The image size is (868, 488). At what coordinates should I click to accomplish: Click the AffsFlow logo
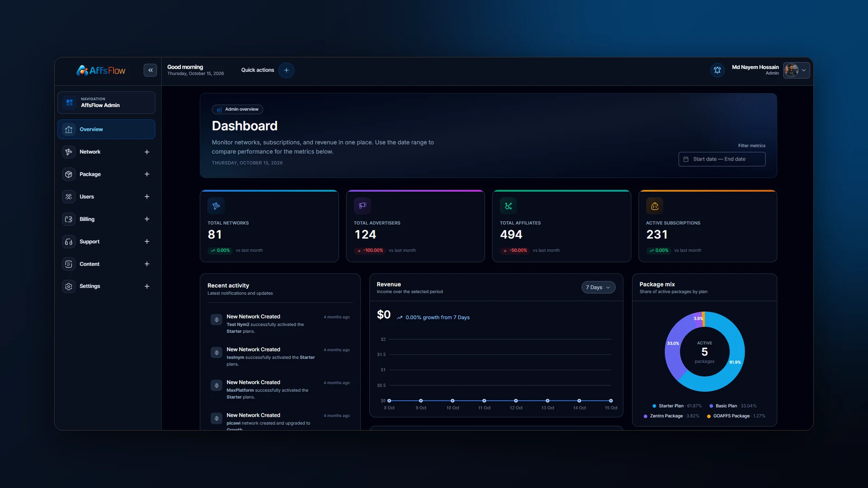click(101, 70)
